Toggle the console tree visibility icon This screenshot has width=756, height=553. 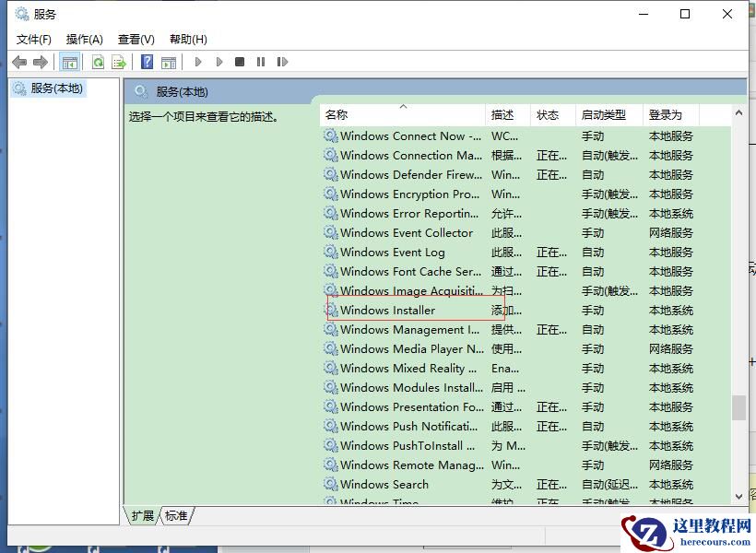pos(69,62)
